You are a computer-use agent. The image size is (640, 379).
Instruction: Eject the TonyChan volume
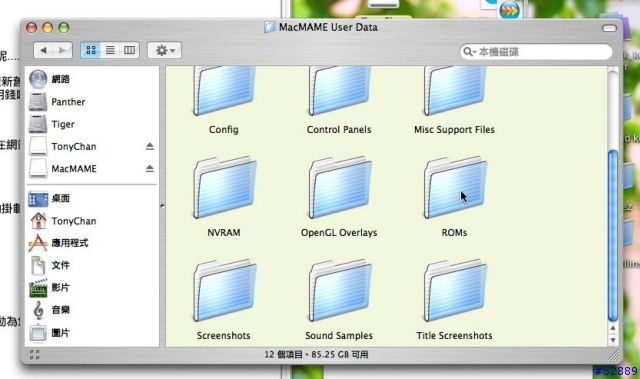(x=150, y=146)
